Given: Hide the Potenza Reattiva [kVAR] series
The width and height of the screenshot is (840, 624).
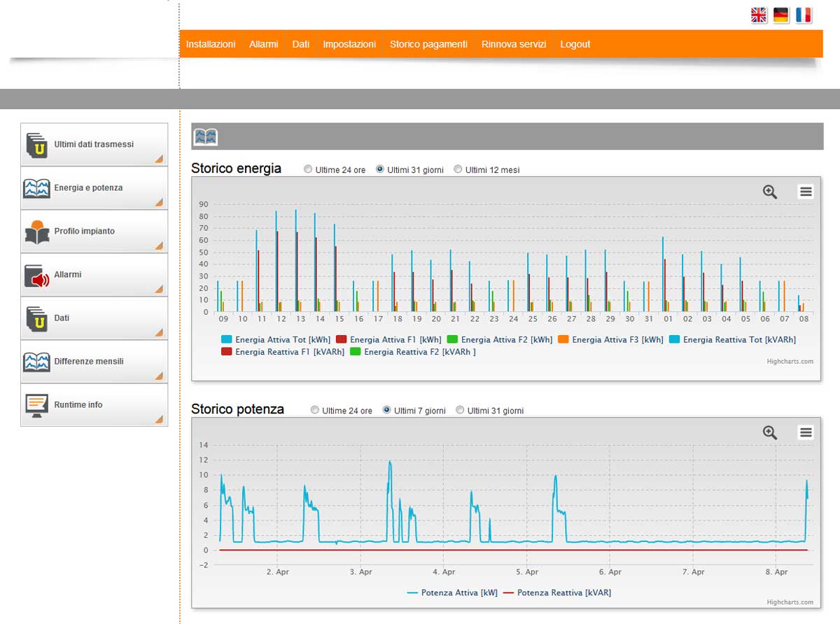Looking at the screenshot, I should [x=557, y=593].
